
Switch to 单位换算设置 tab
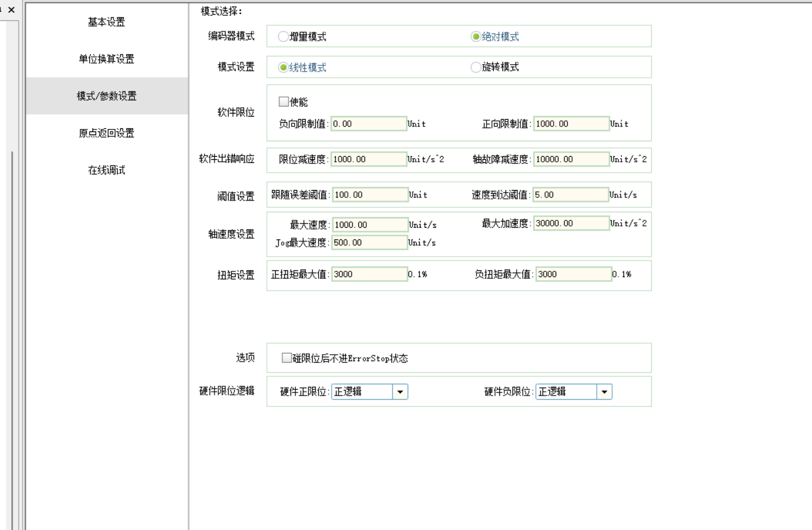[107, 59]
